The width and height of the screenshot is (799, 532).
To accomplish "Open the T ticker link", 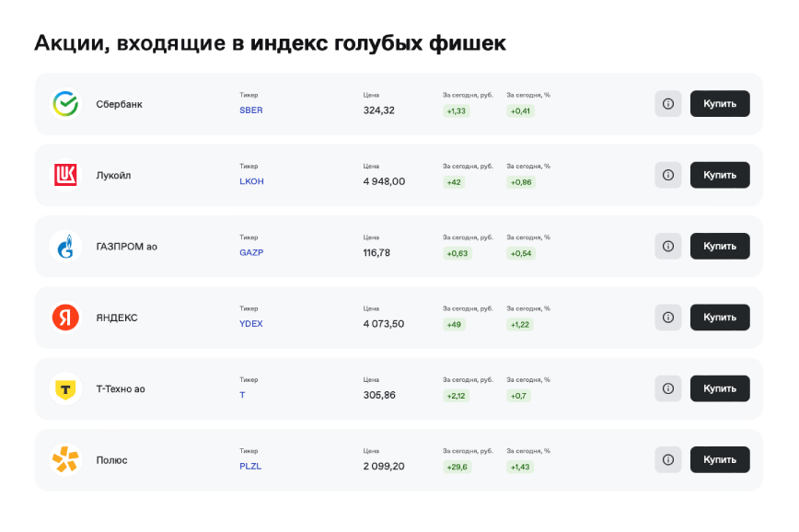I will (243, 395).
